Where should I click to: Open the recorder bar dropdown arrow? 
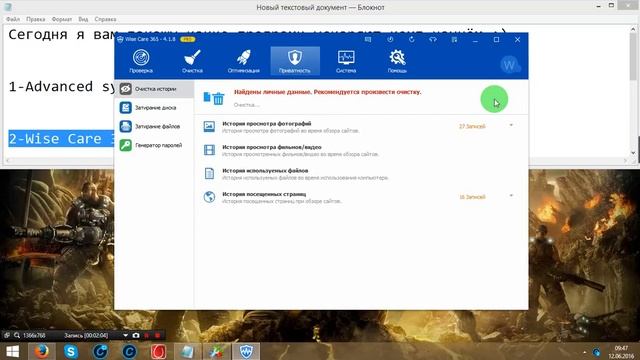[125, 336]
